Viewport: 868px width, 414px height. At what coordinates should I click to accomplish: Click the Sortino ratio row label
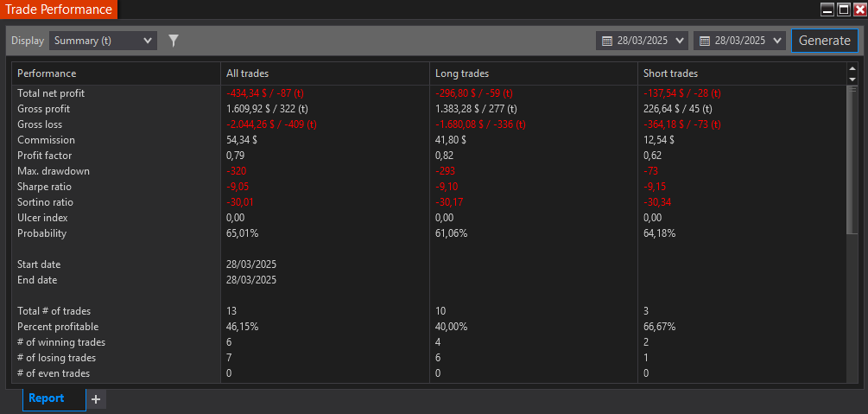(46, 202)
